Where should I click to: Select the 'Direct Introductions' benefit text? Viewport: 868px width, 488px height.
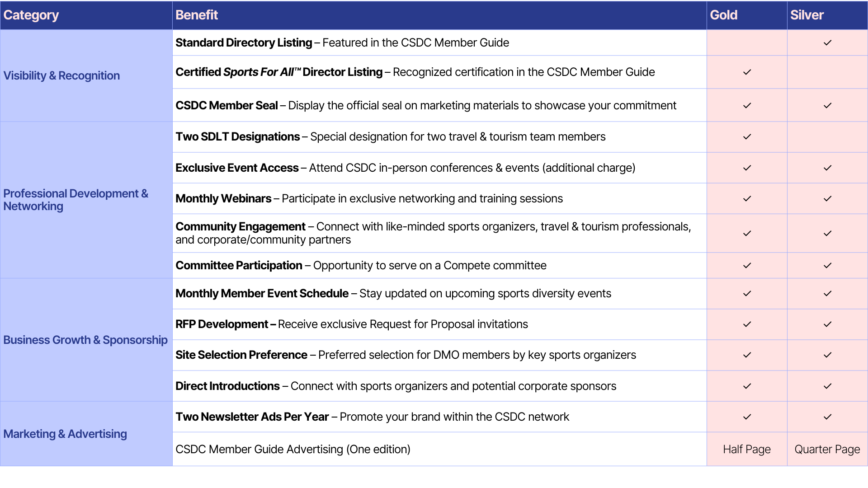pos(227,386)
